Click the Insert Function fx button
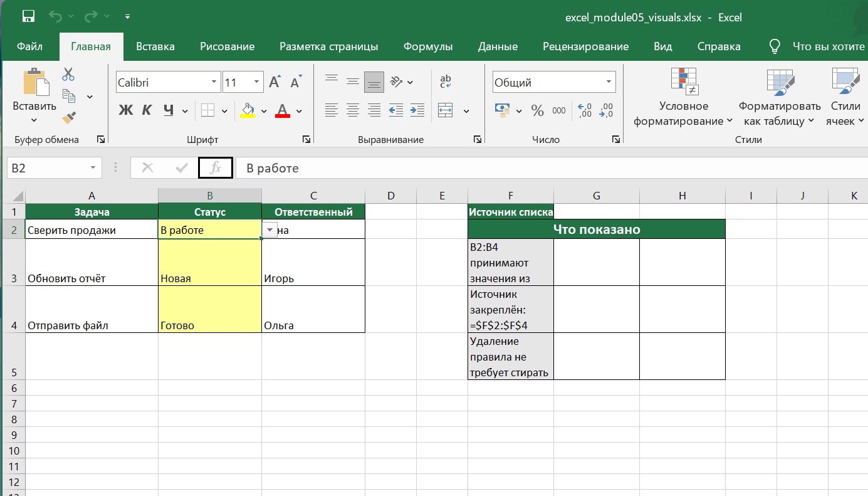Screen dimensions: 868x496 coord(216,168)
